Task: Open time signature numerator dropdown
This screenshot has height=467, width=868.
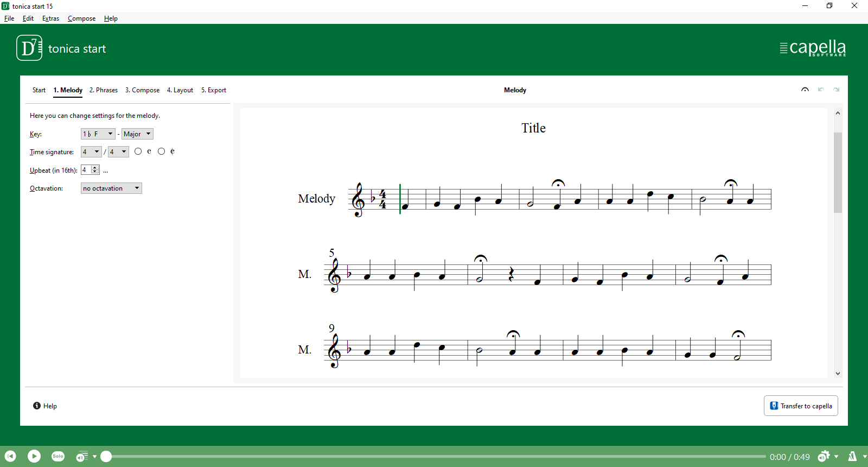Action: tap(91, 152)
